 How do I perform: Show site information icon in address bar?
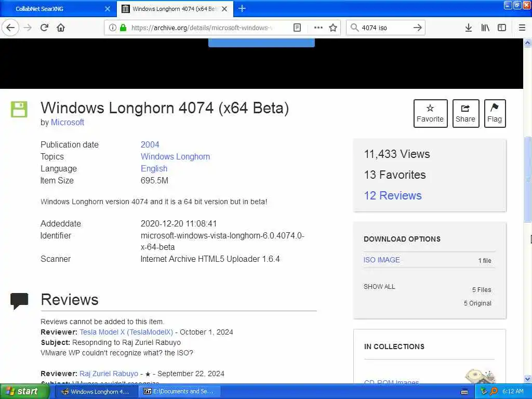[112, 28]
